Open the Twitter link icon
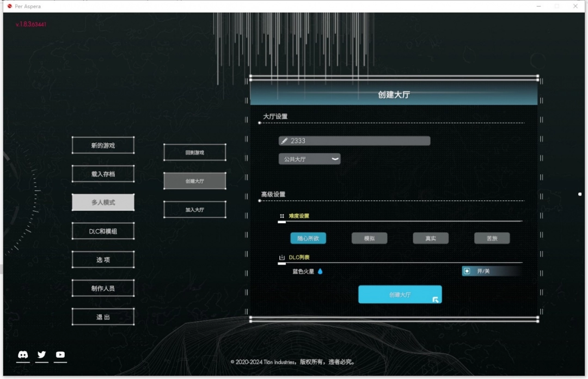The width and height of the screenshot is (588, 379). pos(42,355)
